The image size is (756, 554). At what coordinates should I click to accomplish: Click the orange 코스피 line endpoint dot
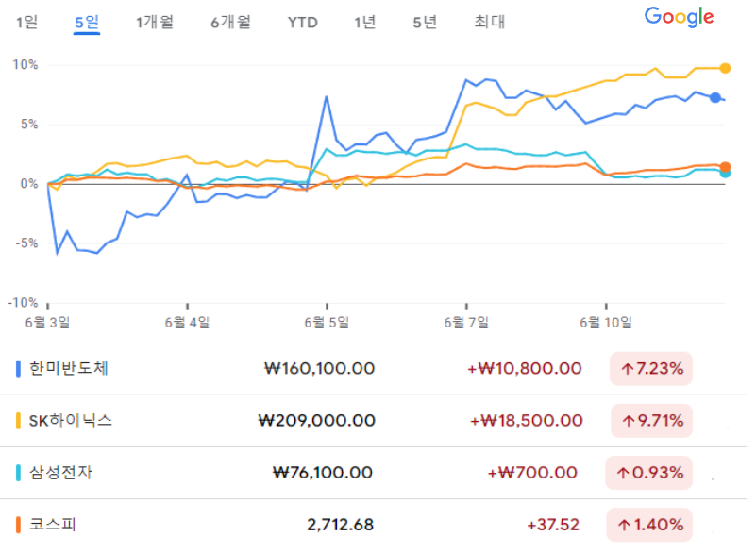pos(725,167)
